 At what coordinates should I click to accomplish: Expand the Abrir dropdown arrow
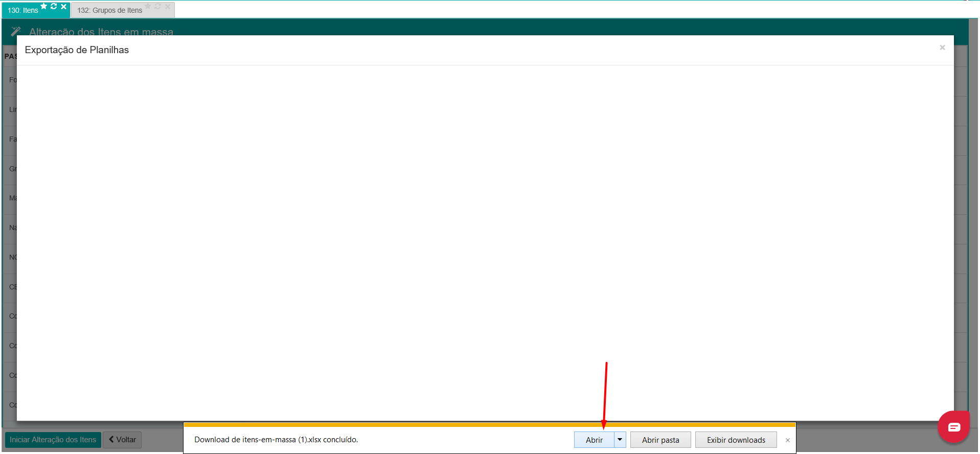tap(620, 440)
